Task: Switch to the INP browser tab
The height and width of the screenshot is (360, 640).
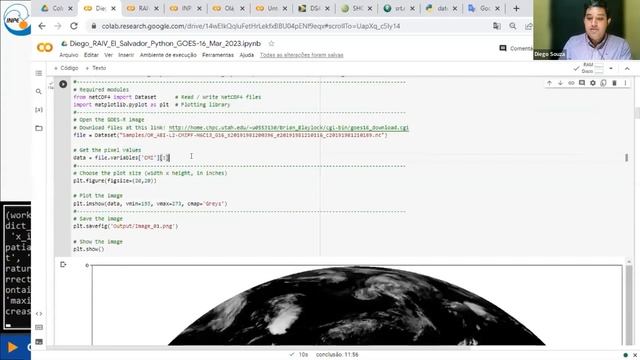Action: tap(186, 8)
